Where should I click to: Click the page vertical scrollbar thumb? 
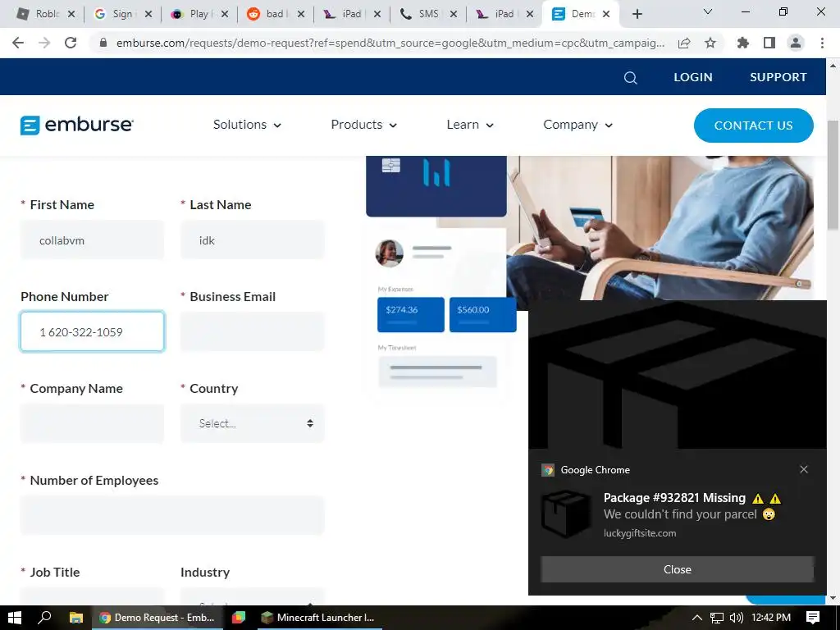(x=833, y=176)
